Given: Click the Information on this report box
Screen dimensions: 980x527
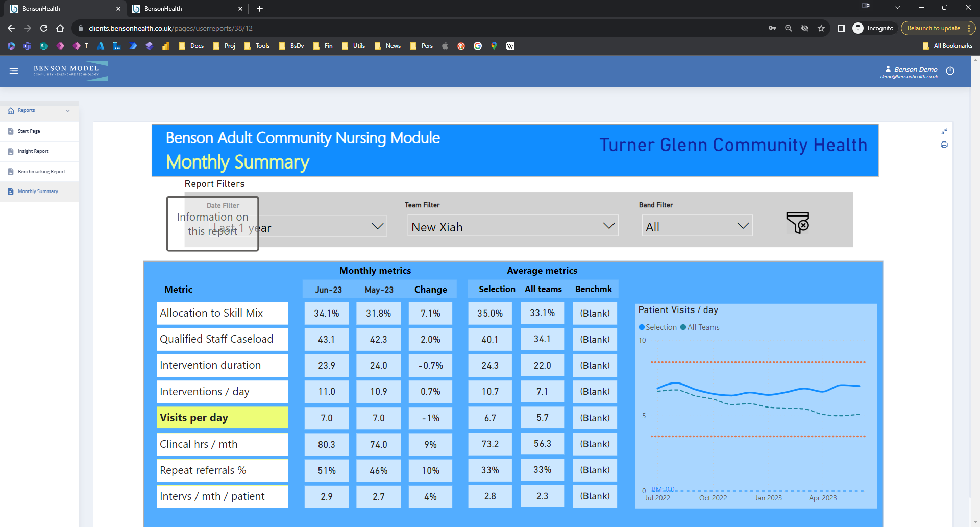Looking at the screenshot, I should coord(212,224).
